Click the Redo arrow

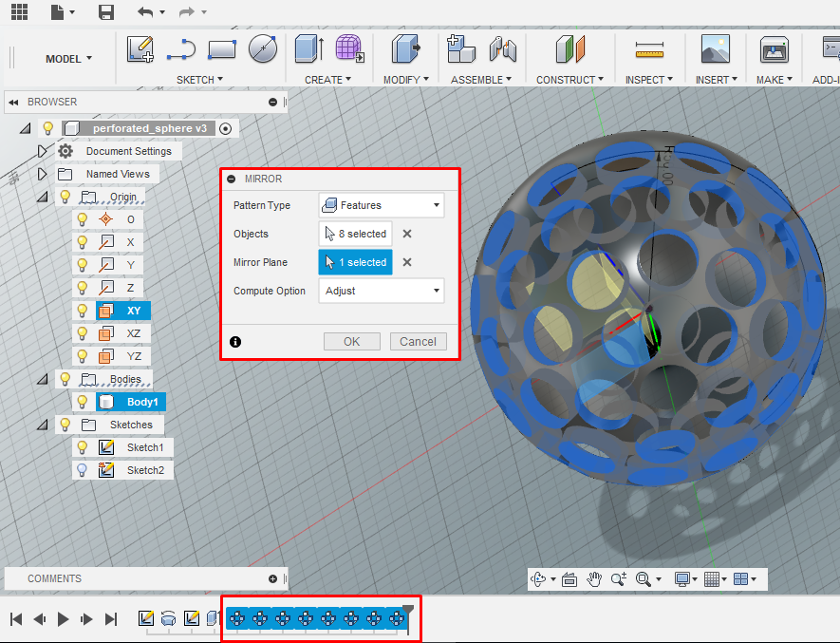click(186, 11)
